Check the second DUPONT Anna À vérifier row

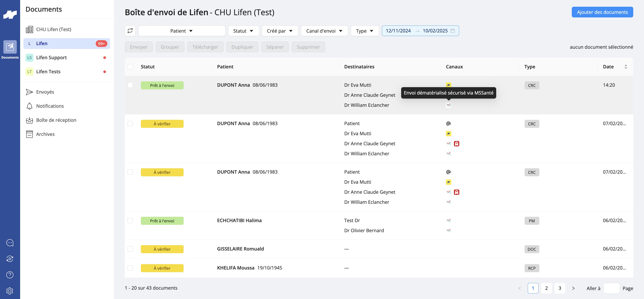pos(130,124)
